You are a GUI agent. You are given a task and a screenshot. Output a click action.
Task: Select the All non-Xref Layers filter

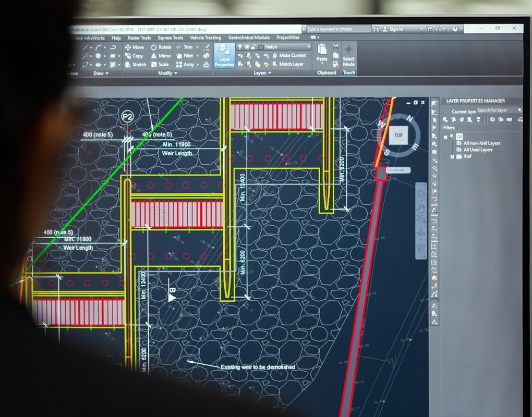click(478, 143)
